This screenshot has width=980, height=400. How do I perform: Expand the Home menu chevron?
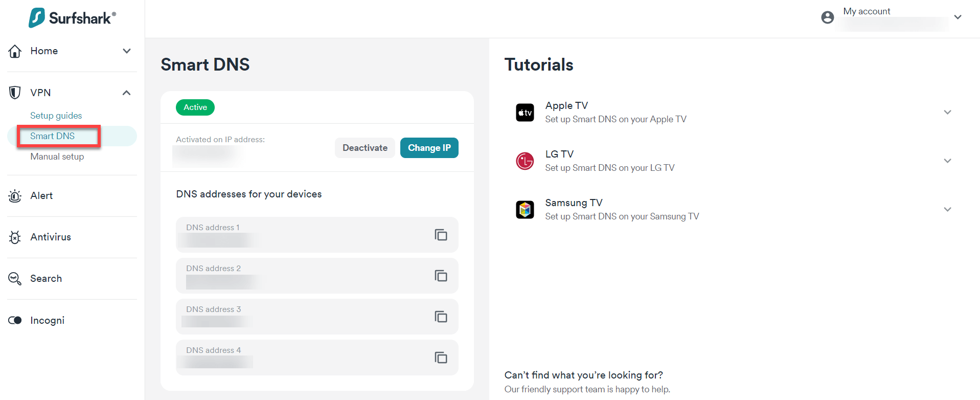tap(127, 51)
